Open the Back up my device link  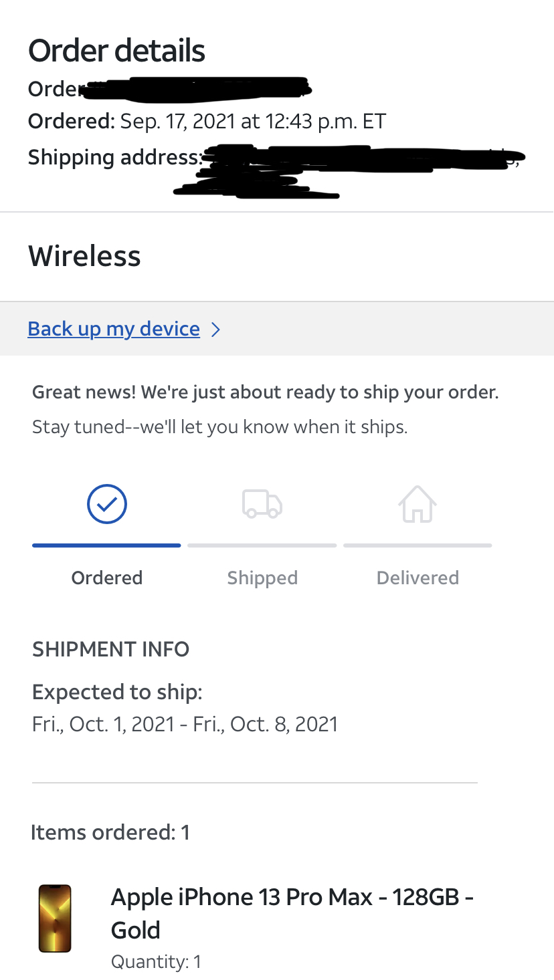coord(114,329)
